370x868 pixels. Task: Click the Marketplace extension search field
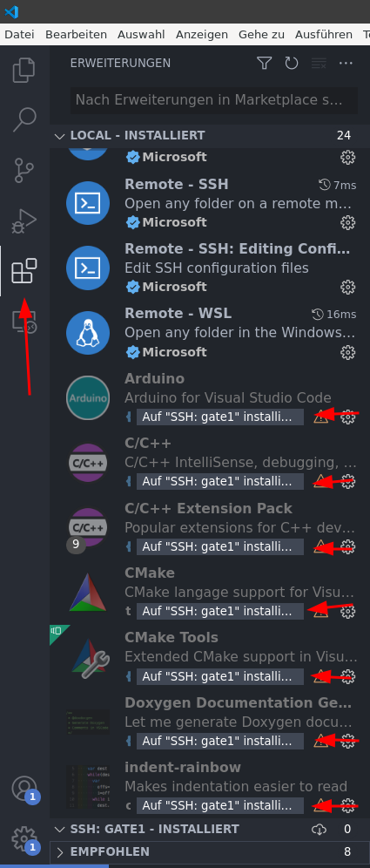click(214, 100)
